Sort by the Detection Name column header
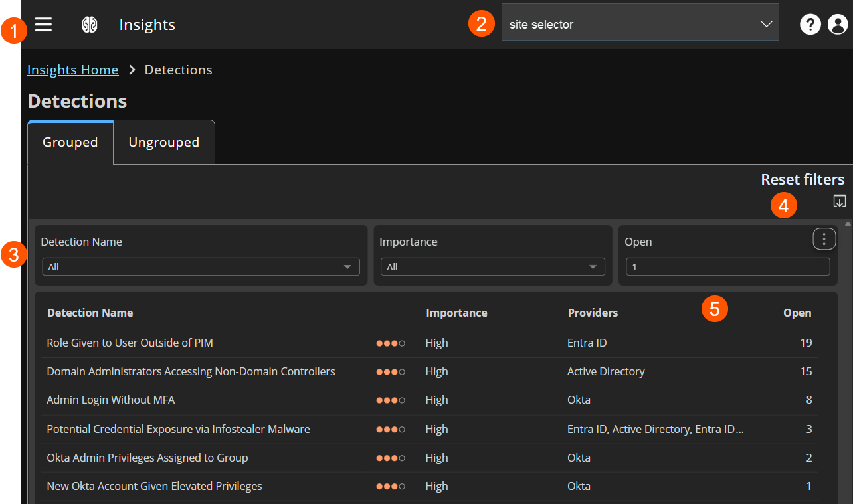The width and height of the screenshot is (853, 504). tap(90, 312)
